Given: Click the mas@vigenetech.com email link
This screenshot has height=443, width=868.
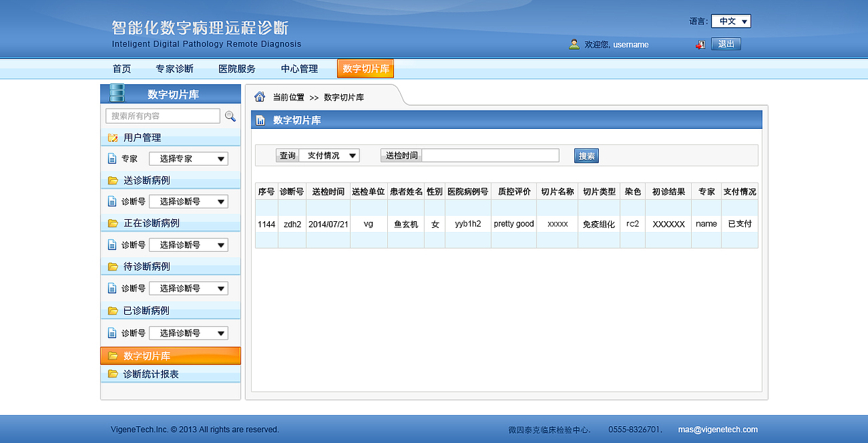Looking at the screenshot, I should (x=718, y=429).
